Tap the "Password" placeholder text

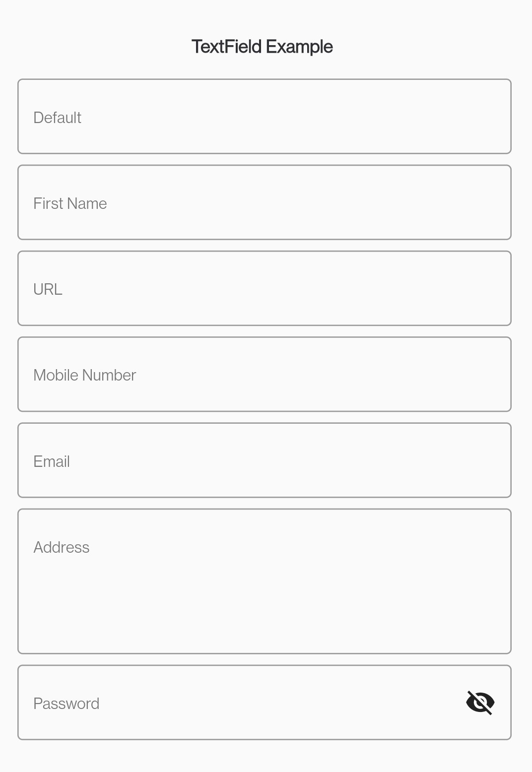tap(66, 704)
